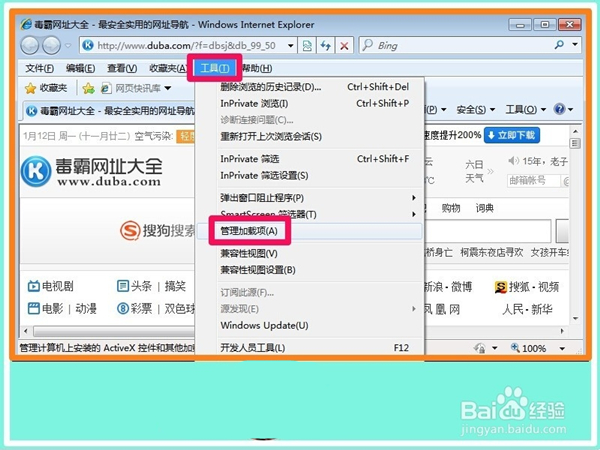This screenshot has height=450, width=600.
Task: Open the 帮助(H) menu
Action: pos(257,68)
